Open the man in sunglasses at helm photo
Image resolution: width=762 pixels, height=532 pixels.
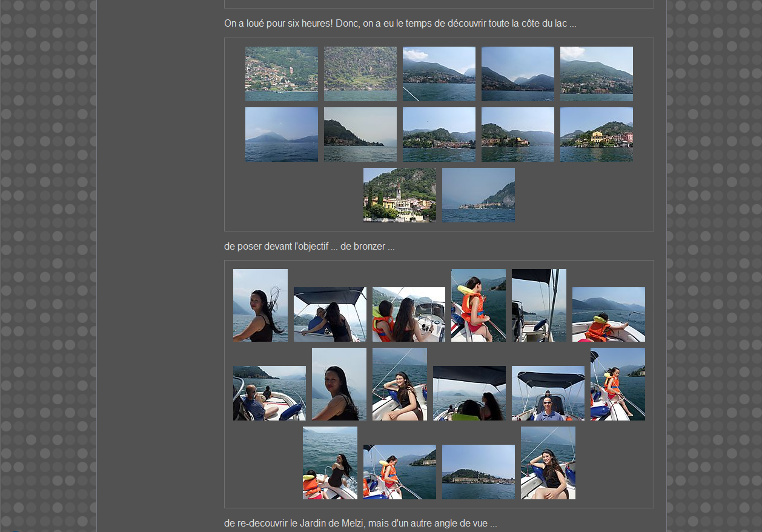548,393
